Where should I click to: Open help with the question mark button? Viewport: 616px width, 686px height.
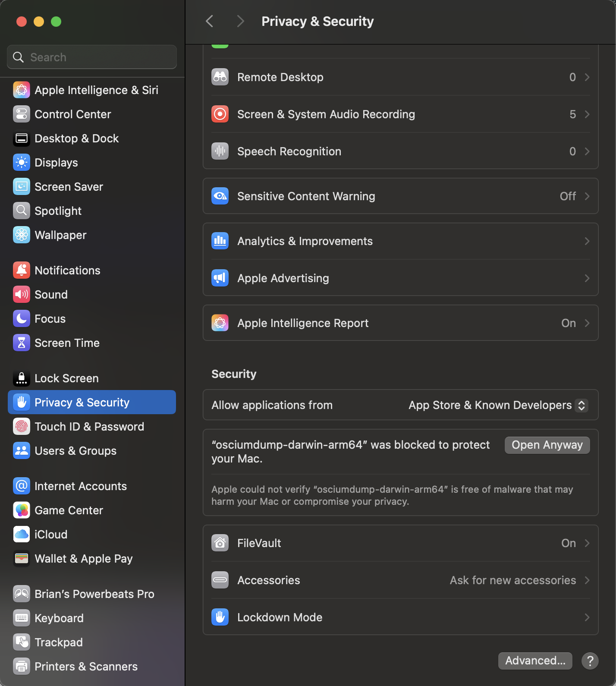[590, 661]
